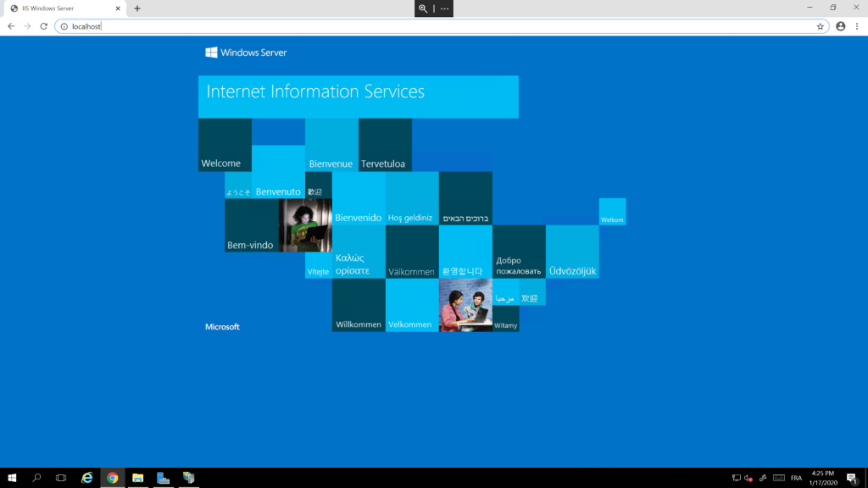This screenshot has width=868, height=488.
Task: Click the Windows Server logo
Action: (x=246, y=53)
